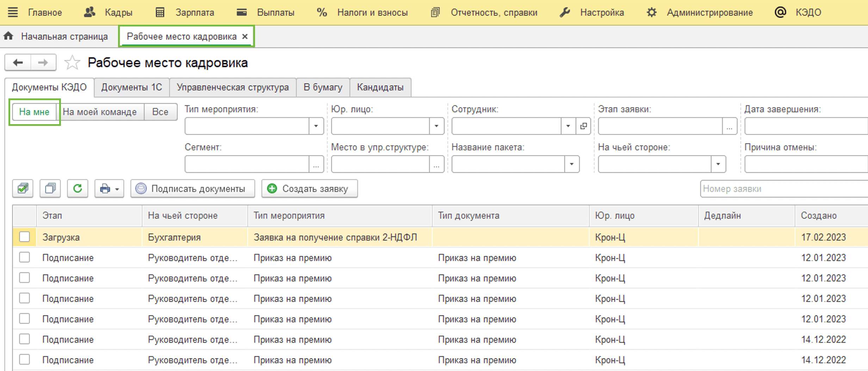The width and height of the screenshot is (868, 371).
Task: Go back with the left arrow button
Action: [x=18, y=63]
